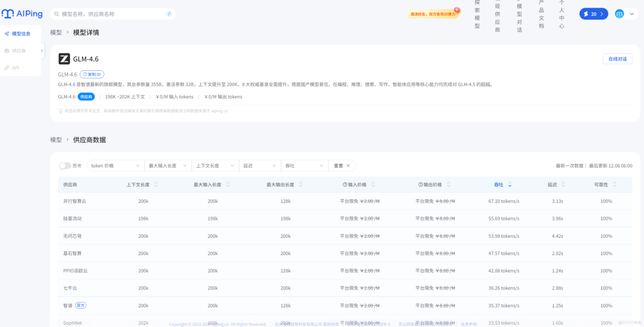644x327 pixels.
Task: Click the search magnifier icon
Action: [x=57, y=14]
